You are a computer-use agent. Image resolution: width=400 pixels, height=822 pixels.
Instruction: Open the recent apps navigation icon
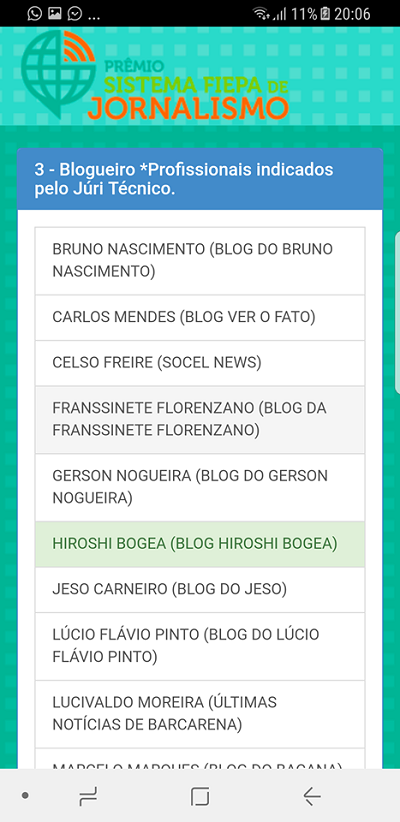click(x=88, y=797)
